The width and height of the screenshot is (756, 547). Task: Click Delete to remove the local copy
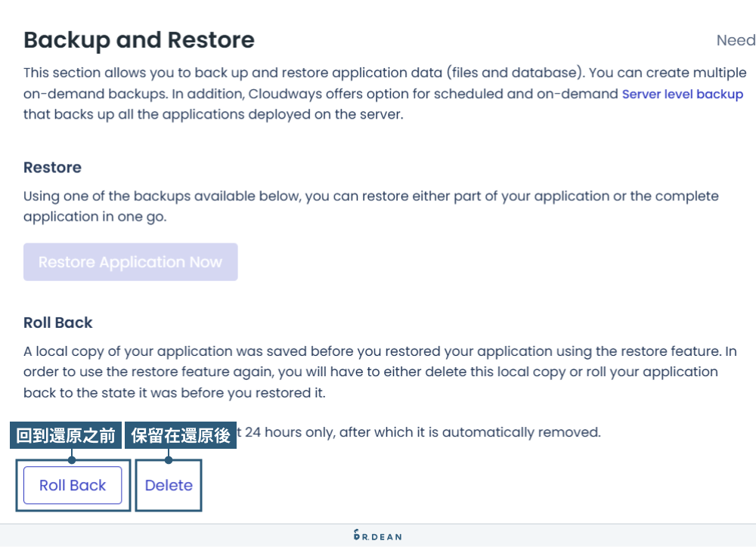[168, 485]
